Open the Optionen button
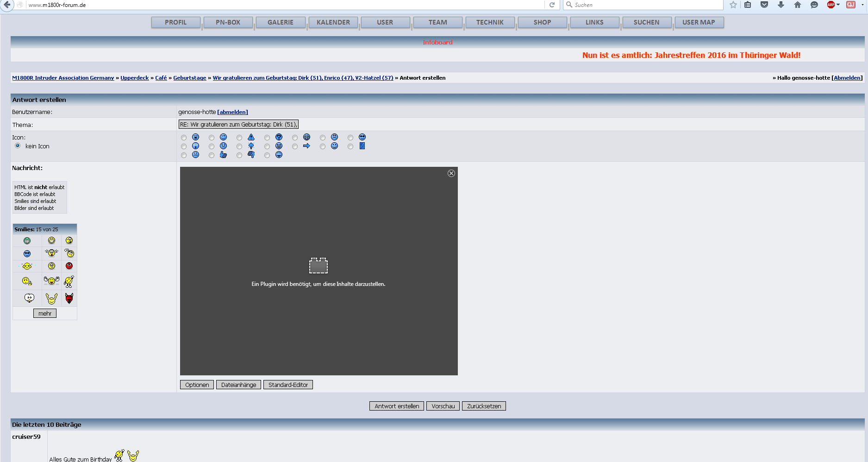The image size is (868, 462). (197, 385)
